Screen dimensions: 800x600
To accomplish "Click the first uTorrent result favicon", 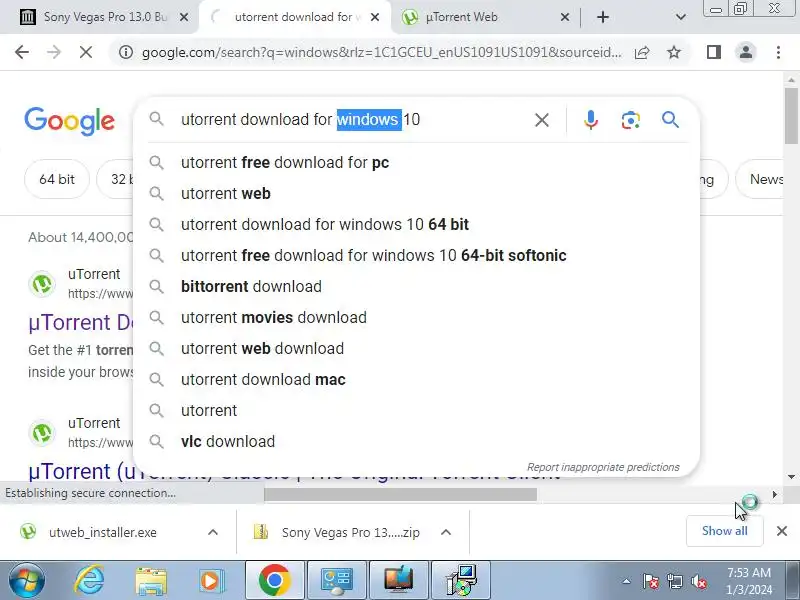I will pyautogui.click(x=42, y=284).
